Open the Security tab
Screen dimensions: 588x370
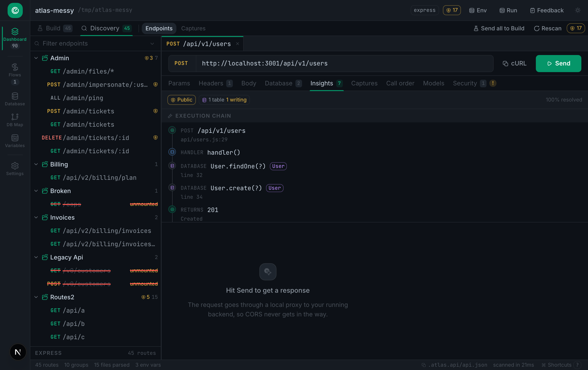tap(469, 83)
